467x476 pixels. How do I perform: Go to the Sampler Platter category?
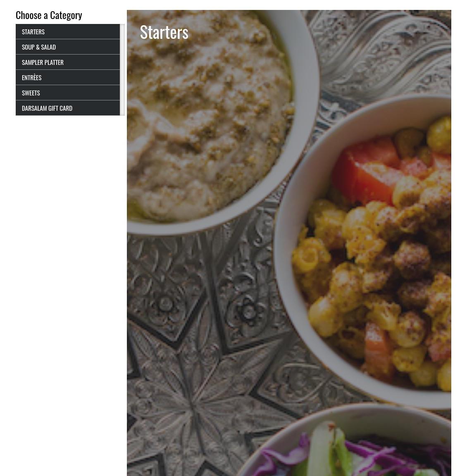click(x=68, y=62)
